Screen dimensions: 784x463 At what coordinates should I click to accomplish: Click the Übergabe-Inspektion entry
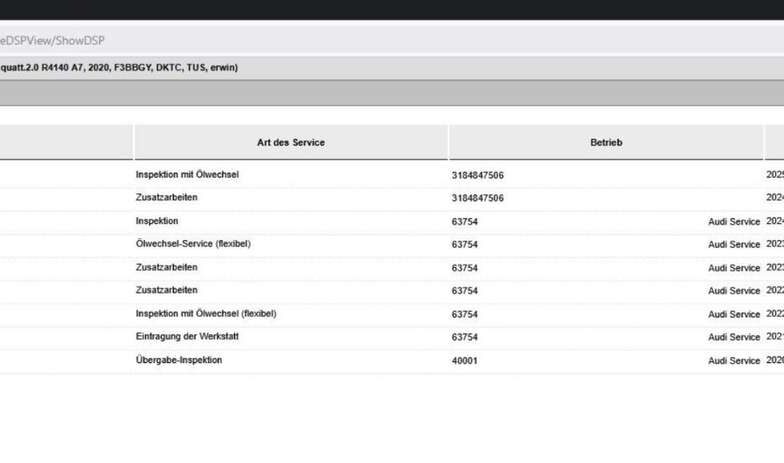coord(178,360)
